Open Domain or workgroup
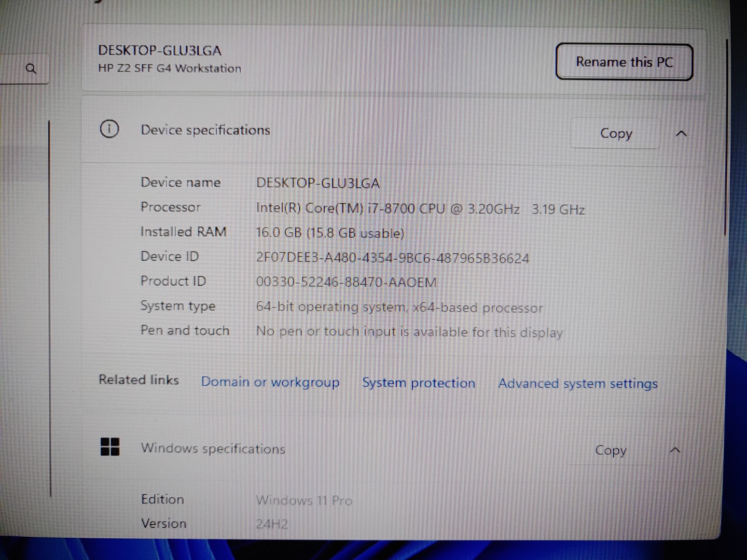747x560 pixels. [x=270, y=382]
